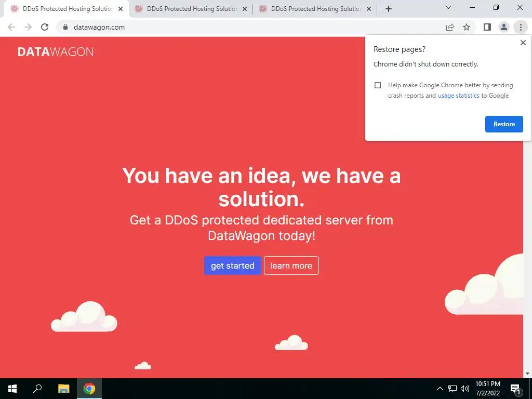Viewport: 532px width, 399px height.
Task: Open network status tray icon
Action: point(453,389)
